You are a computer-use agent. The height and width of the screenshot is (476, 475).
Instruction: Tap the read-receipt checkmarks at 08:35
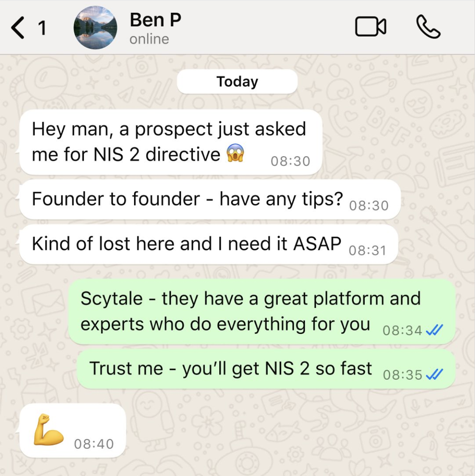coord(434,375)
